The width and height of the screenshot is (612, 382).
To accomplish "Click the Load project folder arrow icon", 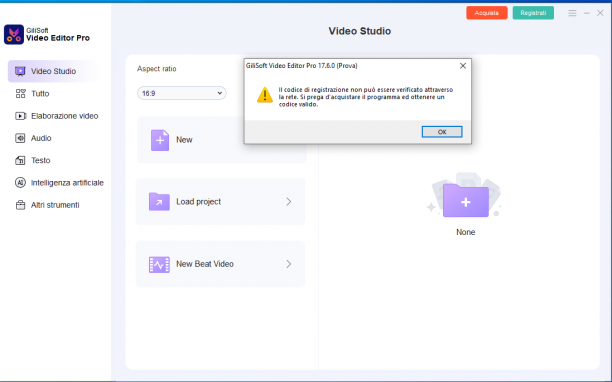I will (x=159, y=202).
